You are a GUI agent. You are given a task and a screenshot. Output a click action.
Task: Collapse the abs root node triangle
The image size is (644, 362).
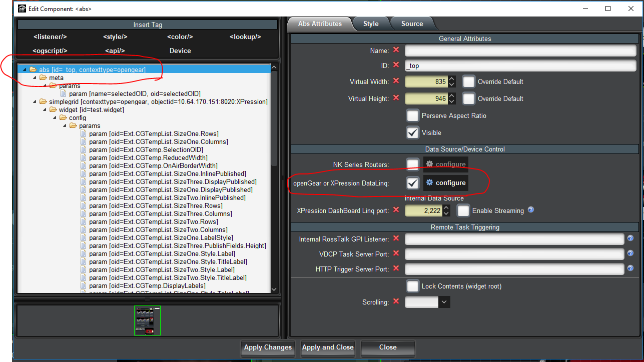point(25,69)
